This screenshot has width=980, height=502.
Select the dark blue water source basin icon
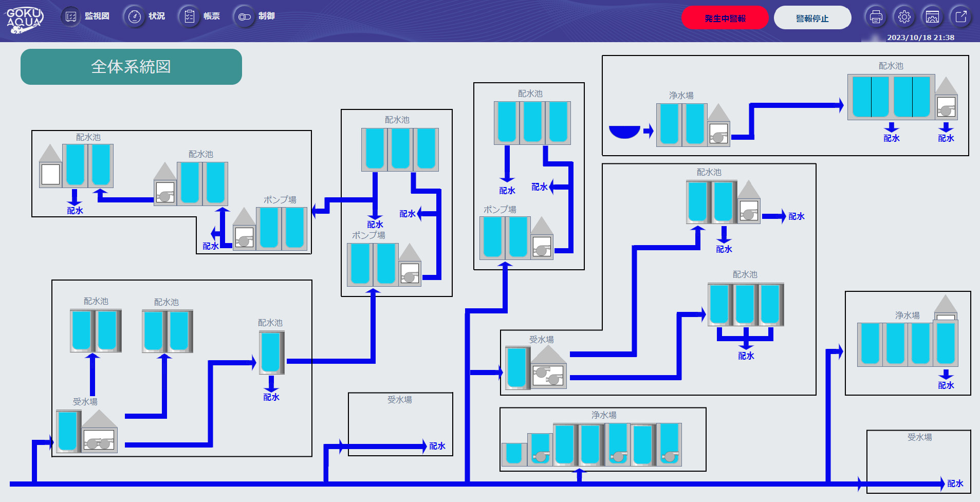pyautogui.click(x=624, y=132)
